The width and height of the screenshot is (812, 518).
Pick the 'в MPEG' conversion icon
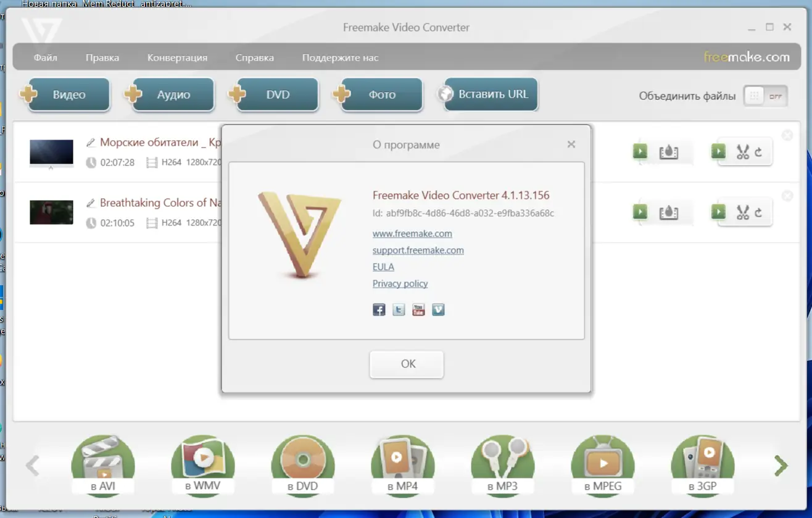click(603, 465)
